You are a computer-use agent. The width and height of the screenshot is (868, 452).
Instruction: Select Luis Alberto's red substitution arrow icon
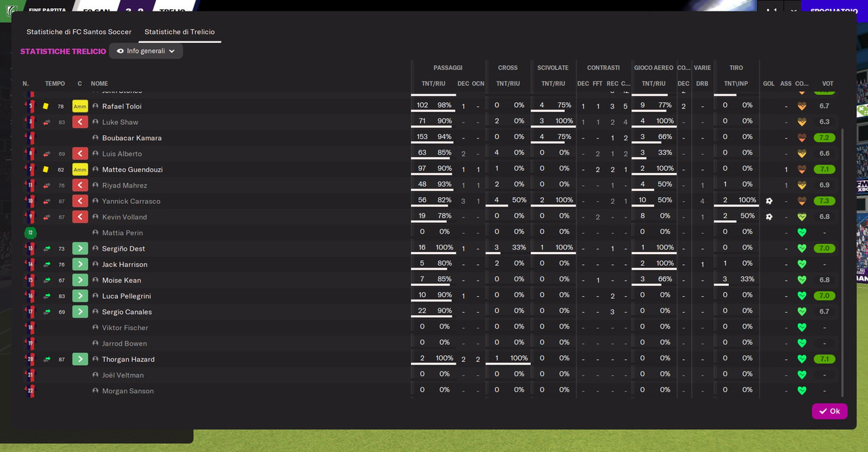coord(80,154)
